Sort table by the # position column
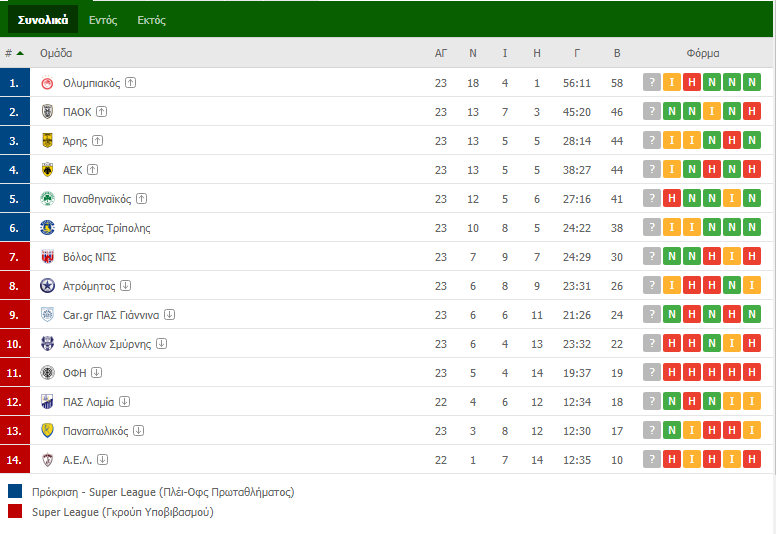This screenshot has height=534, width=776. coord(14,53)
